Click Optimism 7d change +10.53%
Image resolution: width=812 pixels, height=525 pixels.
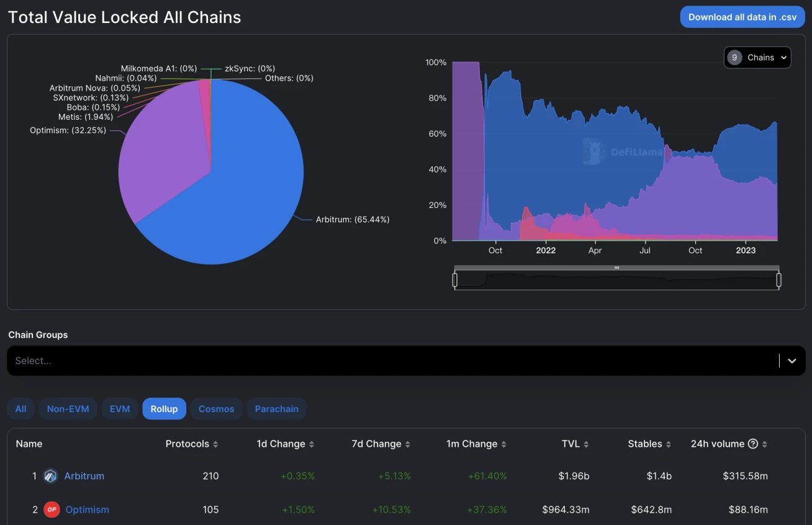tap(392, 509)
